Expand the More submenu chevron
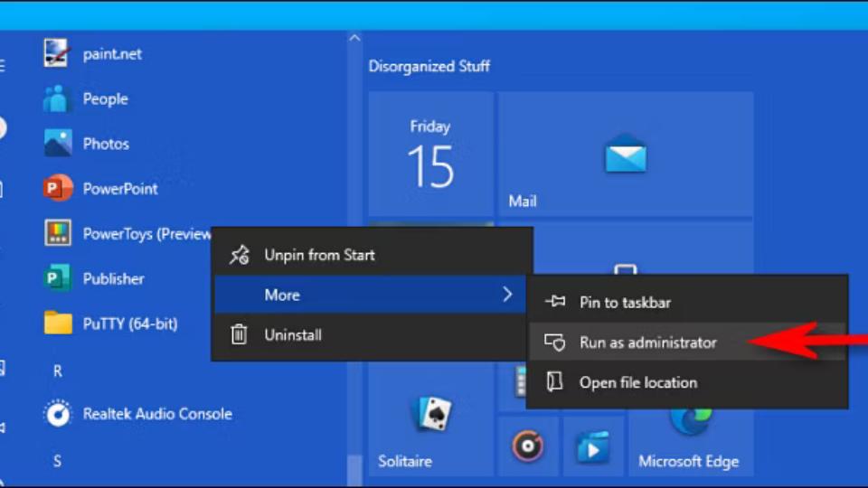Viewport: 868px width, 488px height. [x=507, y=295]
